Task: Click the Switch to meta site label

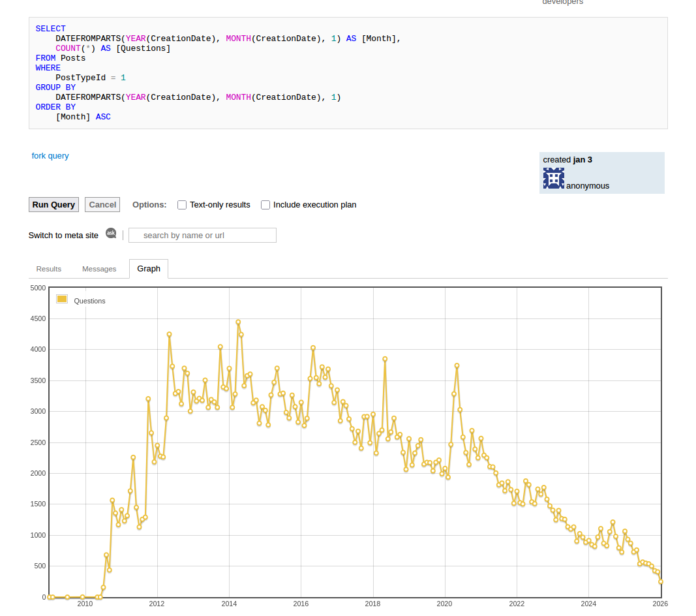Action: (x=63, y=236)
